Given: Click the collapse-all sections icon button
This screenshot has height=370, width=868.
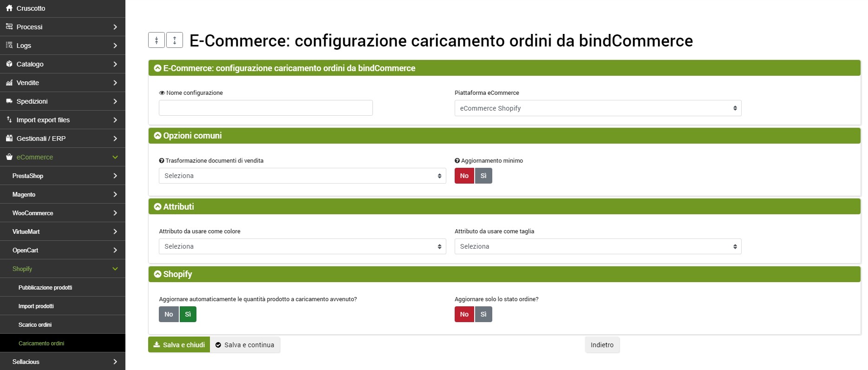Looking at the screenshot, I should point(157,40).
